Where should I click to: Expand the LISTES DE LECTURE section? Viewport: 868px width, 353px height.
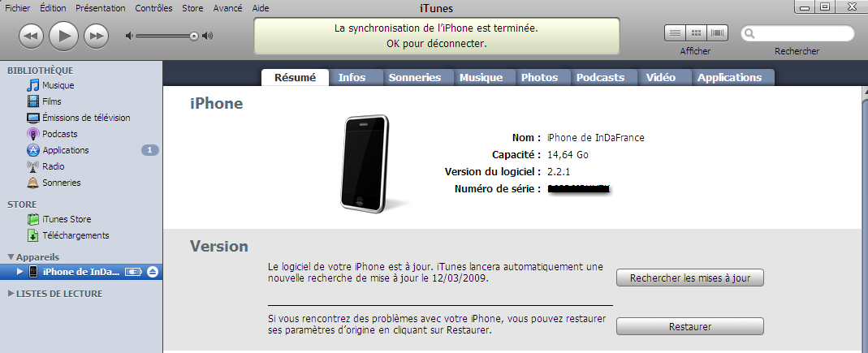point(11,294)
